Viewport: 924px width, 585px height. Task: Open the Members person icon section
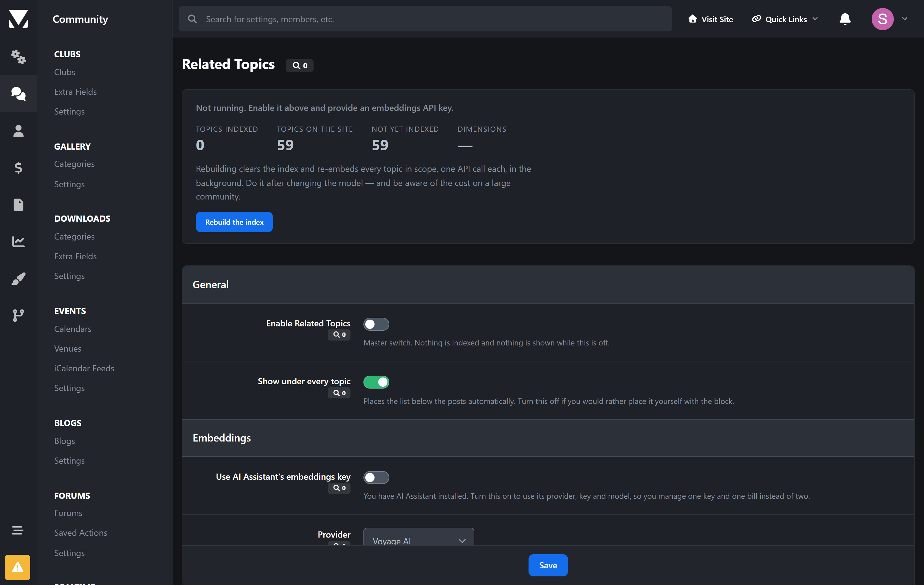coord(18,131)
